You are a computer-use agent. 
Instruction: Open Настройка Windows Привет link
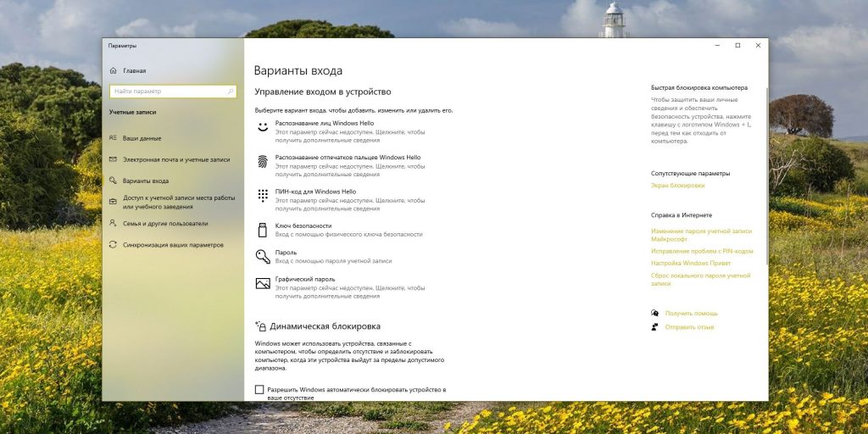691,264
